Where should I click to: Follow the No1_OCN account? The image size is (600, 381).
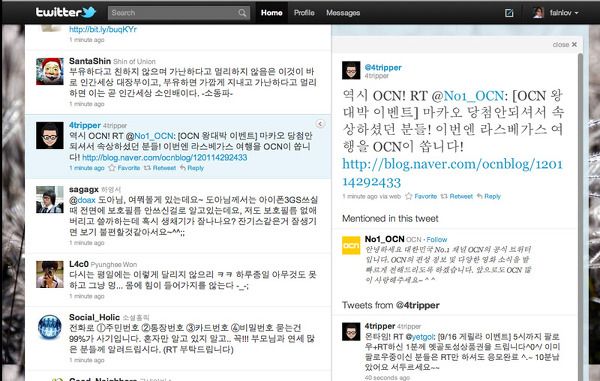(x=437, y=239)
